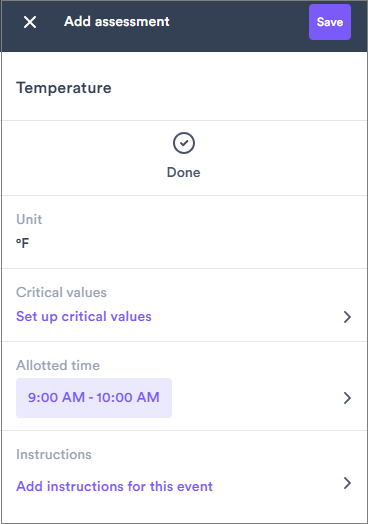
Task: Click the Add assessment header title
Action: [117, 22]
